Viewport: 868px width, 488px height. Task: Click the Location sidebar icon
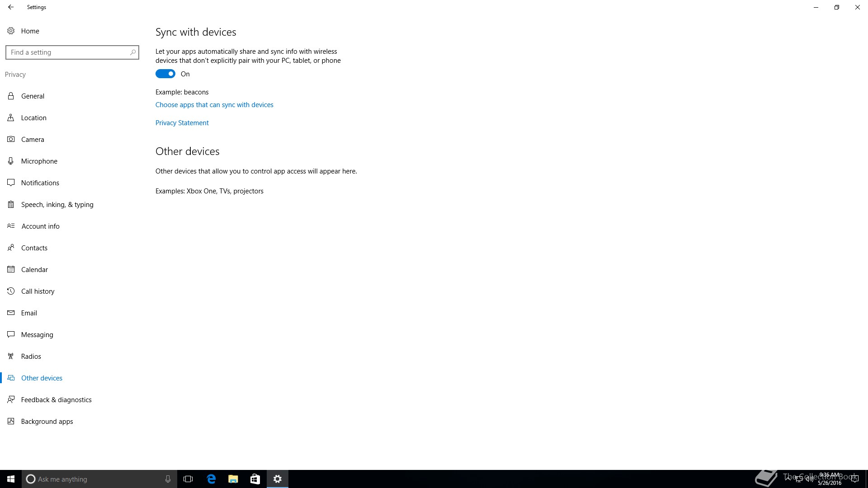pyautogui.click(x=11, y=117)
